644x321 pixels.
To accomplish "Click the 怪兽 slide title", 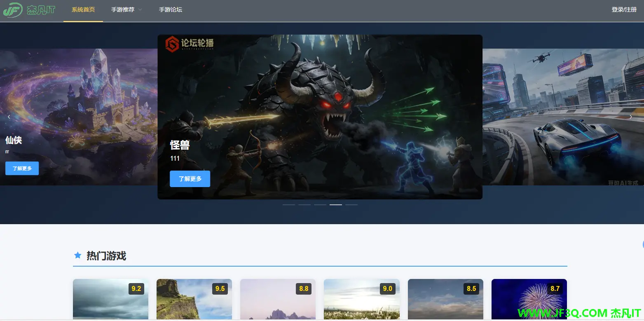I will [x=180, y=145].
